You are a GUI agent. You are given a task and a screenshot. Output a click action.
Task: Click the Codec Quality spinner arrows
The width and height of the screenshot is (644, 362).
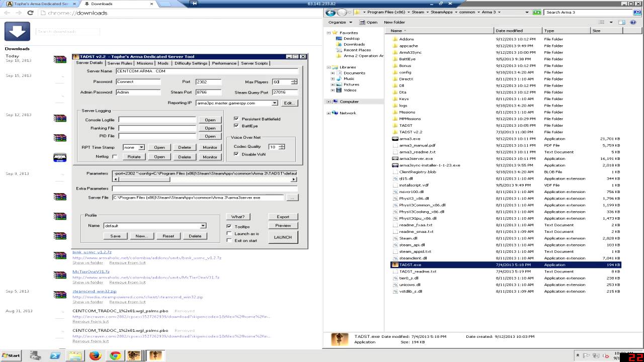tap(282, 147)
